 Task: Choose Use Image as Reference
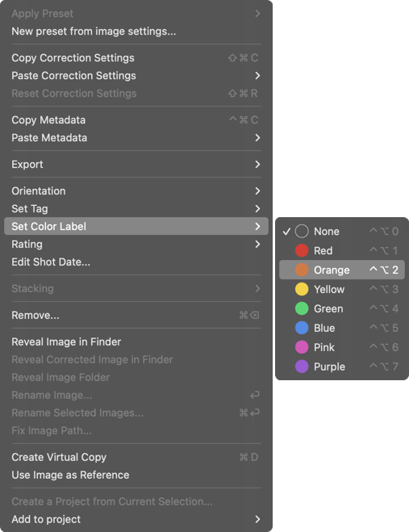coord(136,475)
